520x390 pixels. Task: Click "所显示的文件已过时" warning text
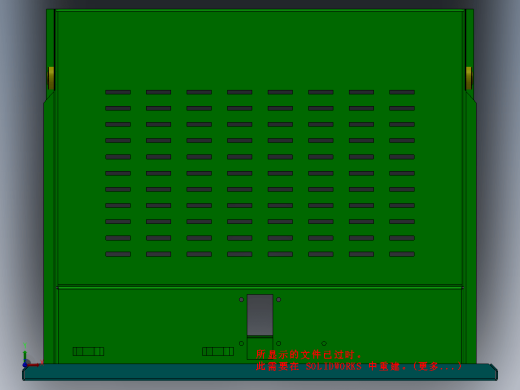point(308,354)
